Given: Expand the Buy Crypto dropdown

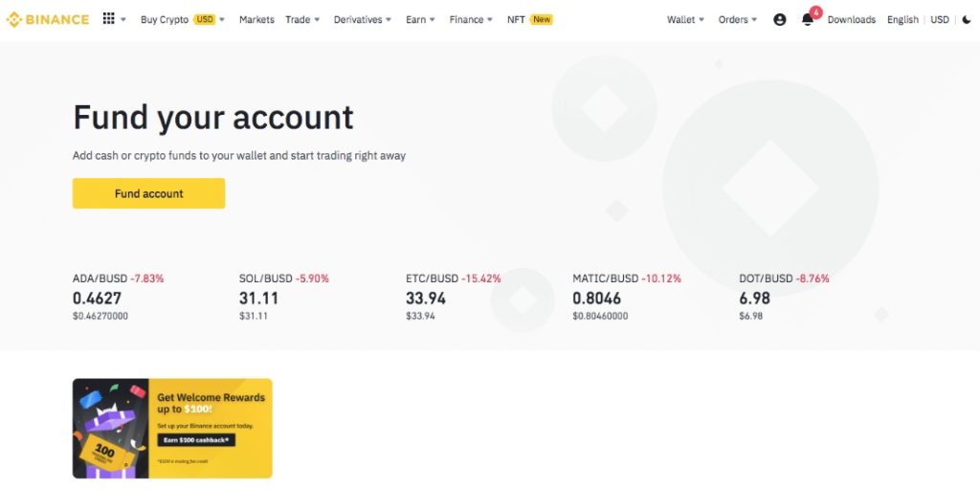Looking at the screenshot, I should pyautogui.click(x=182, y=19).
